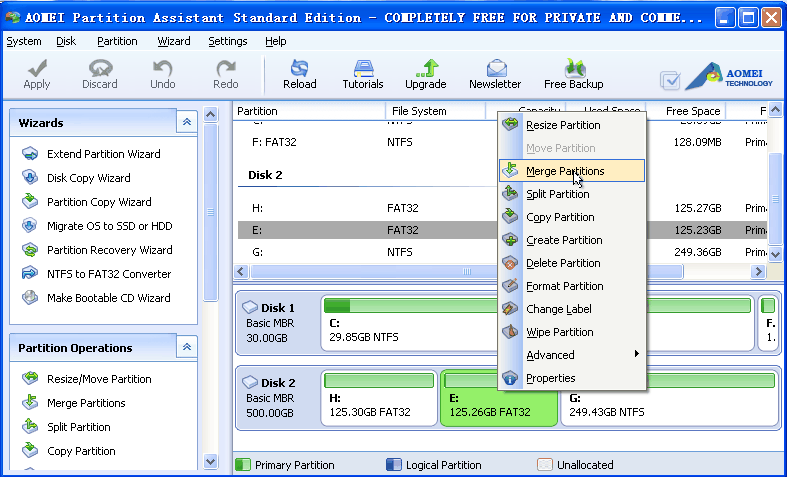The width and height of the screenshot is (787, 477).
Task: Launch Make Bootable CD Wizard
Action: coord(108,298)
